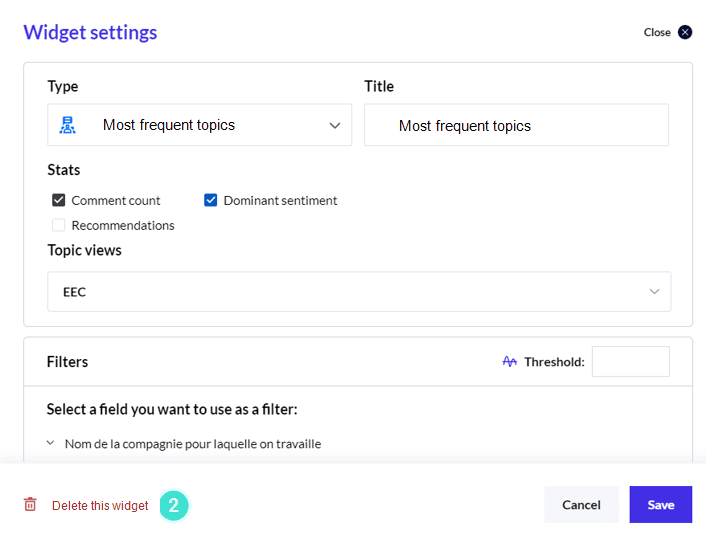
Task: Open the Type dropdown
Action: (199, 125)
